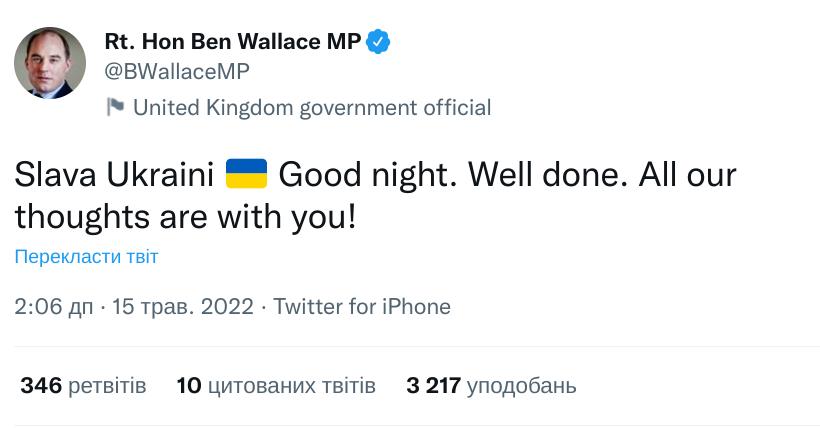Click the Twitter for iPhone source link
Viewport: 820px width, 428px height.
[x=362, y=306]
